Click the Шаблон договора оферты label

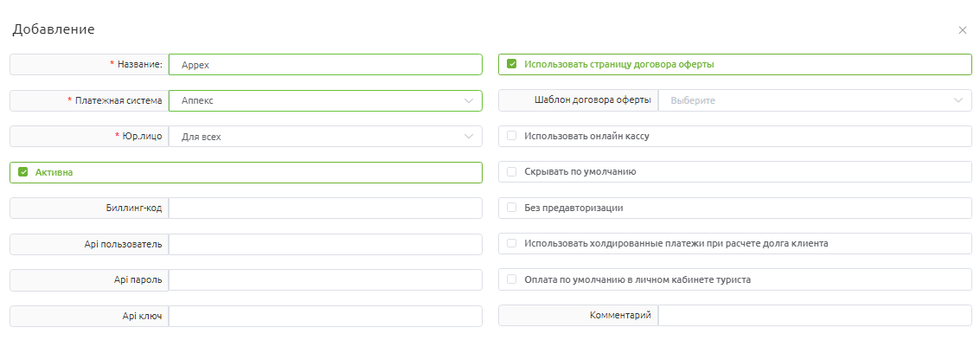tap(593, 100)
